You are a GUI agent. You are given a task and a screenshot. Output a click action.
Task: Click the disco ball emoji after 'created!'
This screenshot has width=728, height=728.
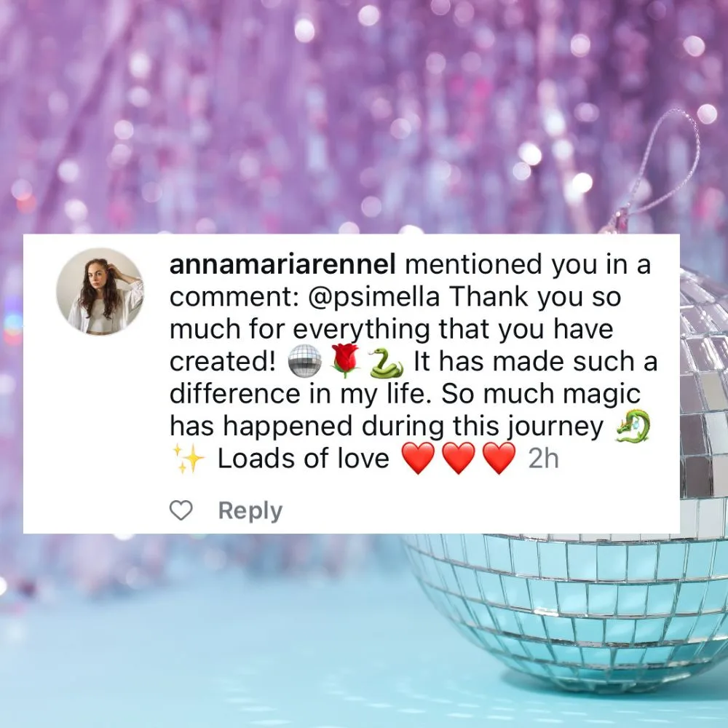tap(305, 361)
